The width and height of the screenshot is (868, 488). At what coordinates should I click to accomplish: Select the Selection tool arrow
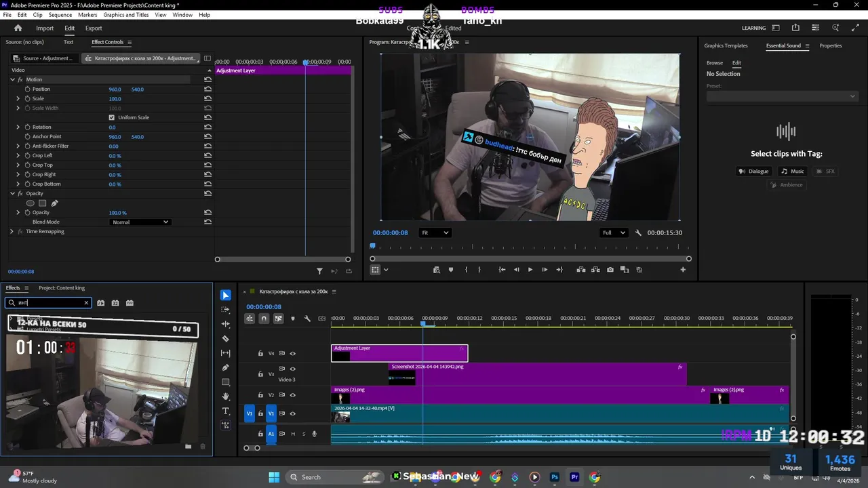coord(226,296)
